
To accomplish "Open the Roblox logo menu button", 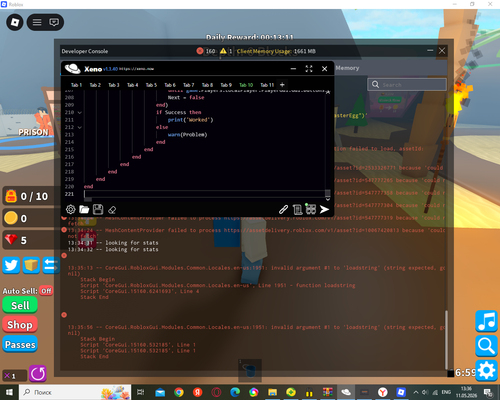I will (15, 22).
